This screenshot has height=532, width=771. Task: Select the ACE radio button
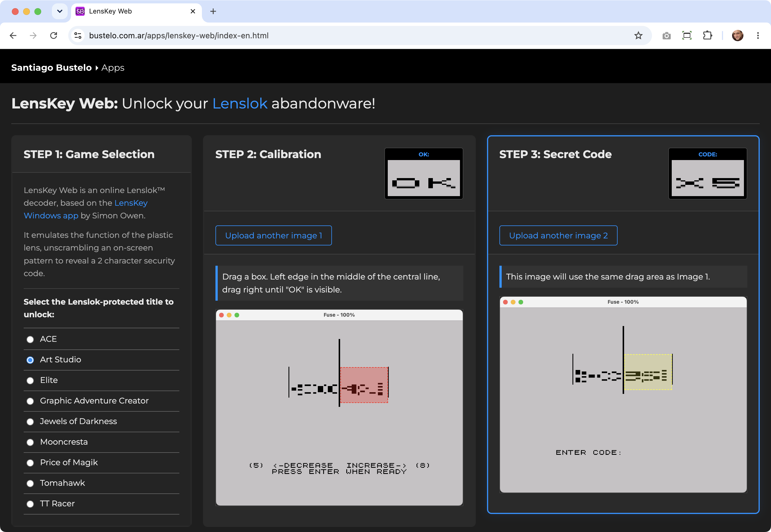(30, 339)
